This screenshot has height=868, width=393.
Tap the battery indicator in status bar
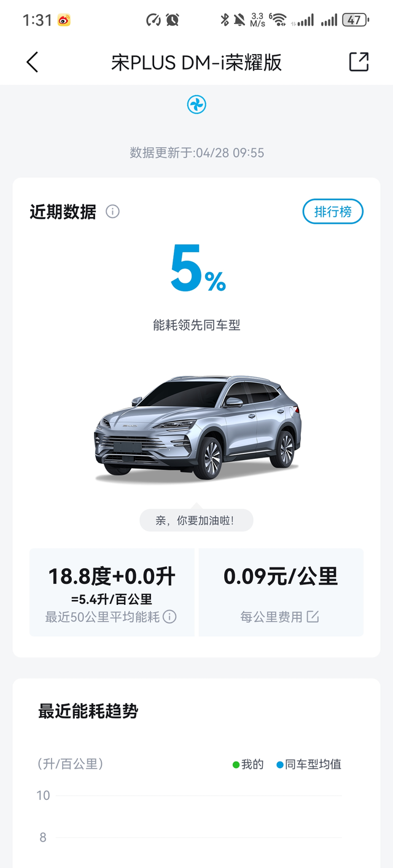(356, 20)
